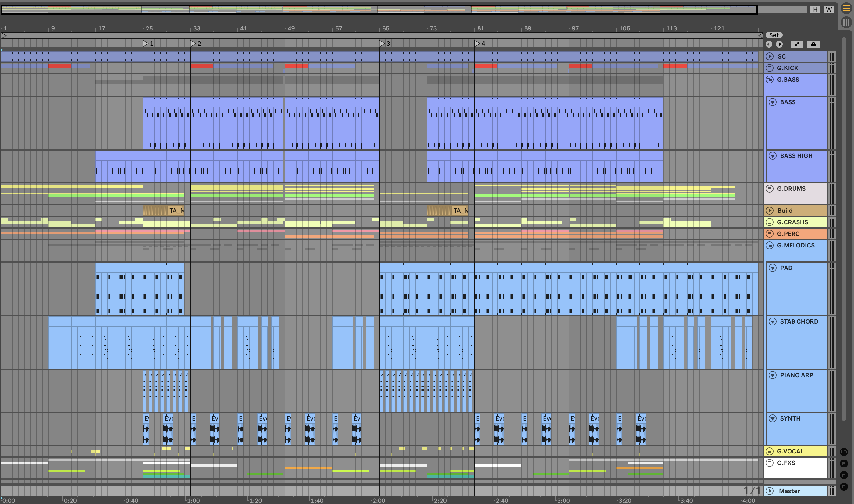Collapse the PIANO ARP track
Image resolution: width=854 pixels, height=504 pixels.
point(773,375)
